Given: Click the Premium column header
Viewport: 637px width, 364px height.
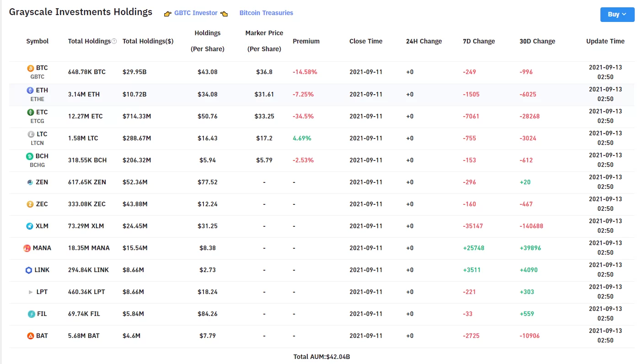Looking at the screenshot, I should click(x=306, y=41).
